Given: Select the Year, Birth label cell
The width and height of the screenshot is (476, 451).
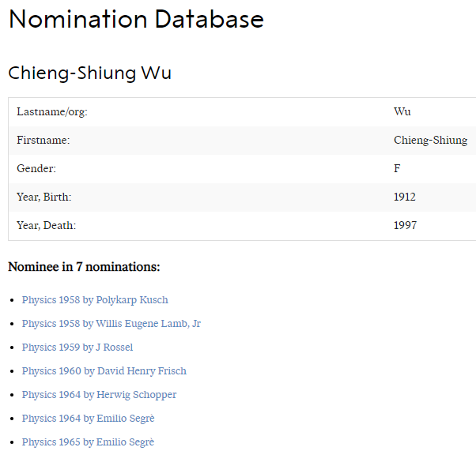Looking at the screenshot, I should 44,197.
